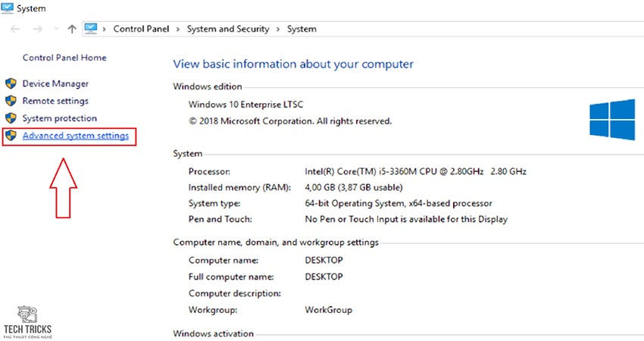
Task: Click the 2018 Microsoft Corporation copyright text
Action: [290, 121]
